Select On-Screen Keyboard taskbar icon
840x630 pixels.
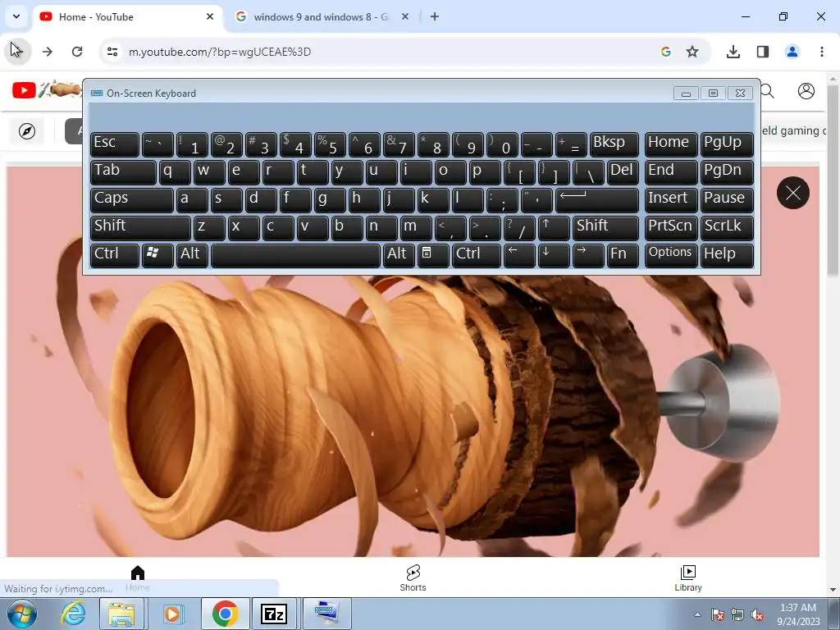327,613
